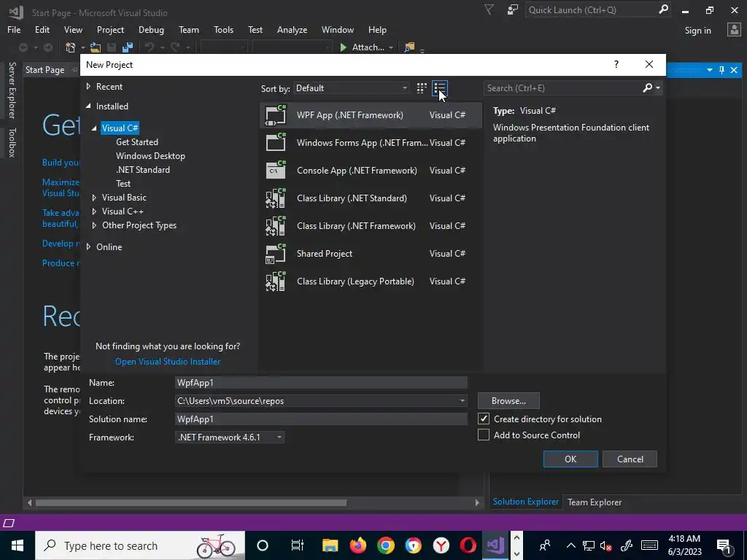Image resolution: width=747 pixels, height=560 pixels.
Task: Click the search magnifier in New Project dialog
Action: click(x=648, y=87)
